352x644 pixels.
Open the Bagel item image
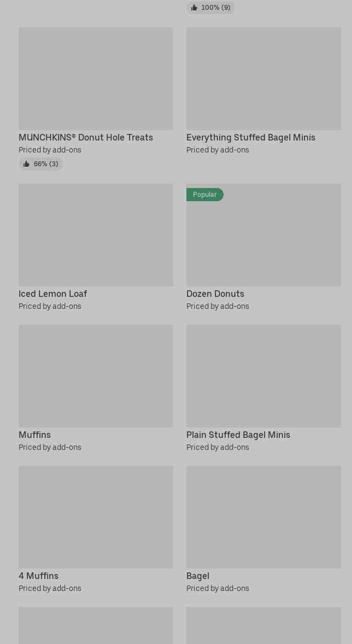click(x=263, y=517)
